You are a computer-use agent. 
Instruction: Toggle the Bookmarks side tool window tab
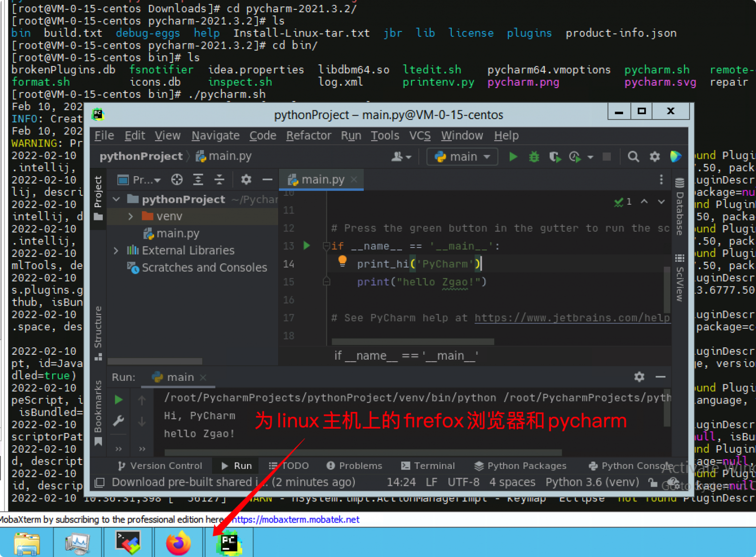[98, 413]
